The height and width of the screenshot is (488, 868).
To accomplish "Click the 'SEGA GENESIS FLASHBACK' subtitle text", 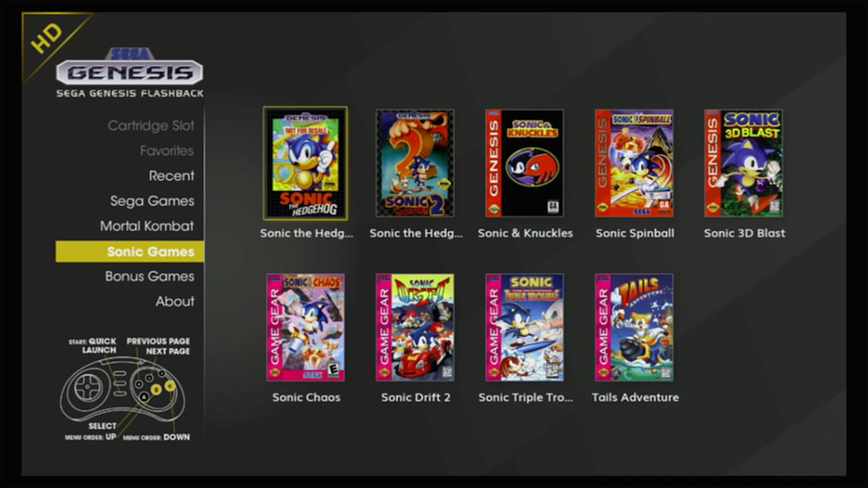I will (130, 93).
